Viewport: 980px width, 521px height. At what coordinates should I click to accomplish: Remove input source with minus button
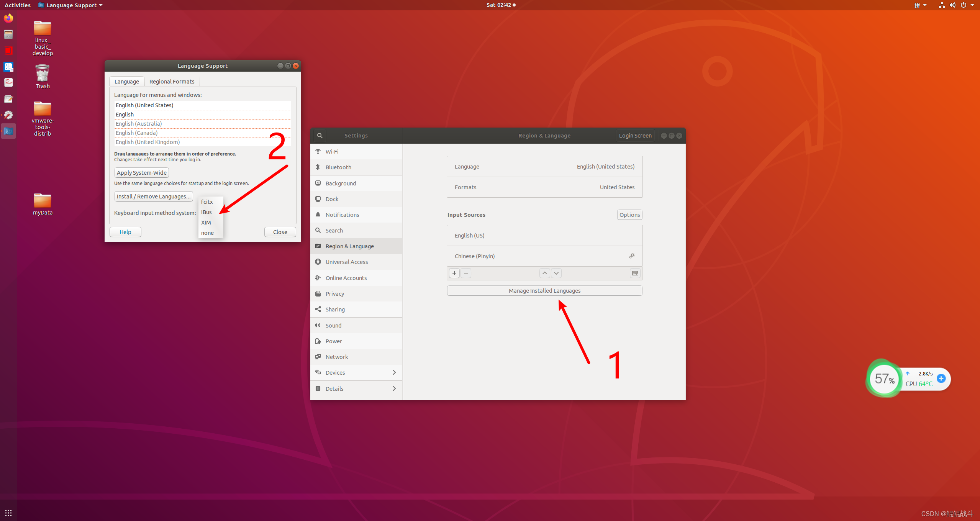[466, 273]
